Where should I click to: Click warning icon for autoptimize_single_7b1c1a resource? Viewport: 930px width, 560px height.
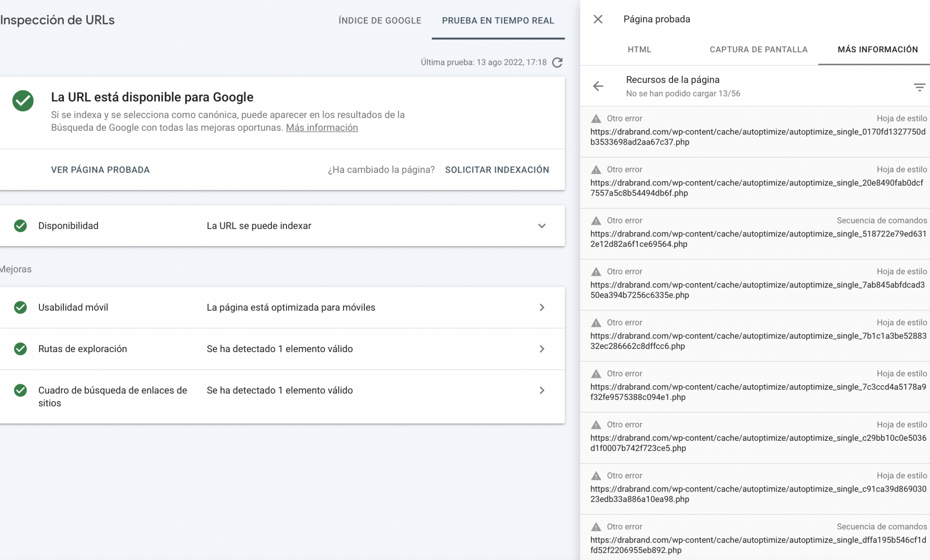[x=596, y=323]
